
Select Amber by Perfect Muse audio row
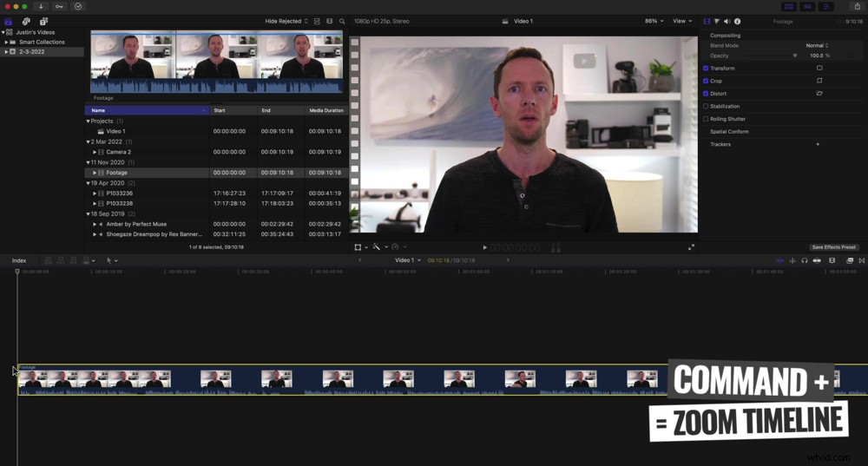216,224
